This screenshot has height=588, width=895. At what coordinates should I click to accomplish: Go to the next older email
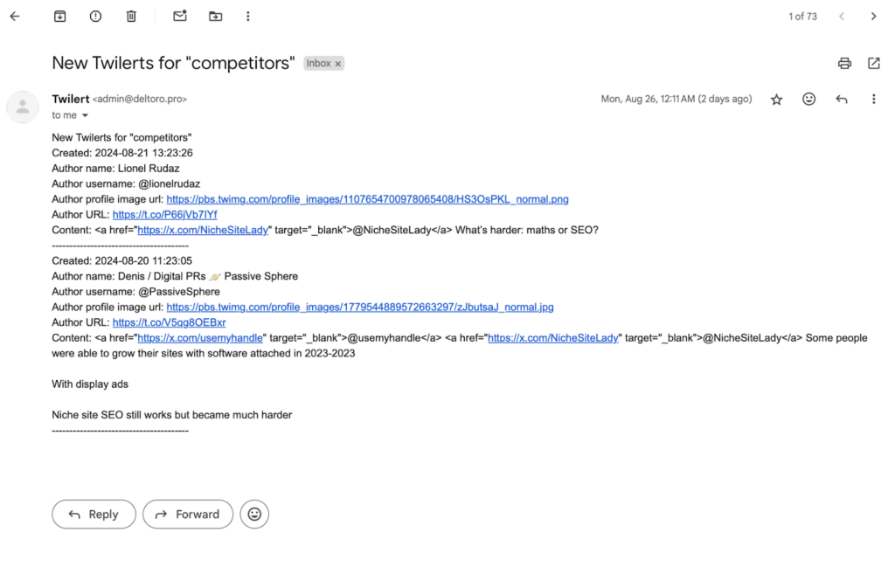pyautogui.click(x=873, y=16)
